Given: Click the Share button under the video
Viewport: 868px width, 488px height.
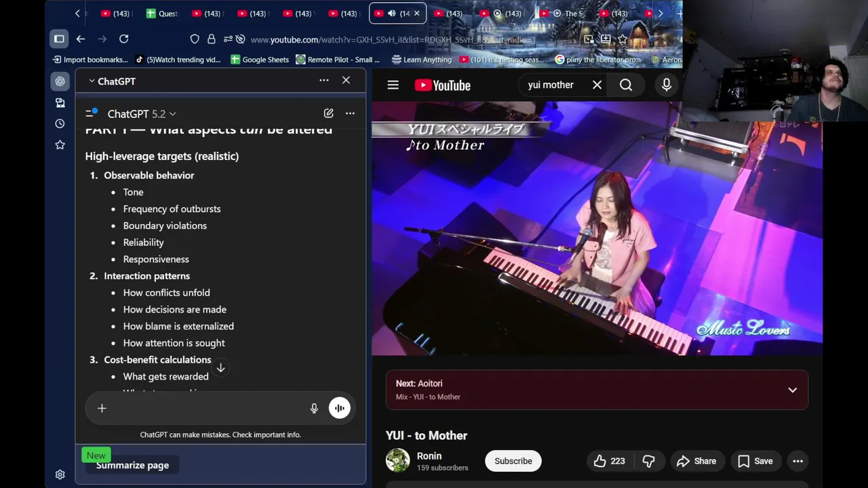Looking at the screenshot, I should coord(696,461).
